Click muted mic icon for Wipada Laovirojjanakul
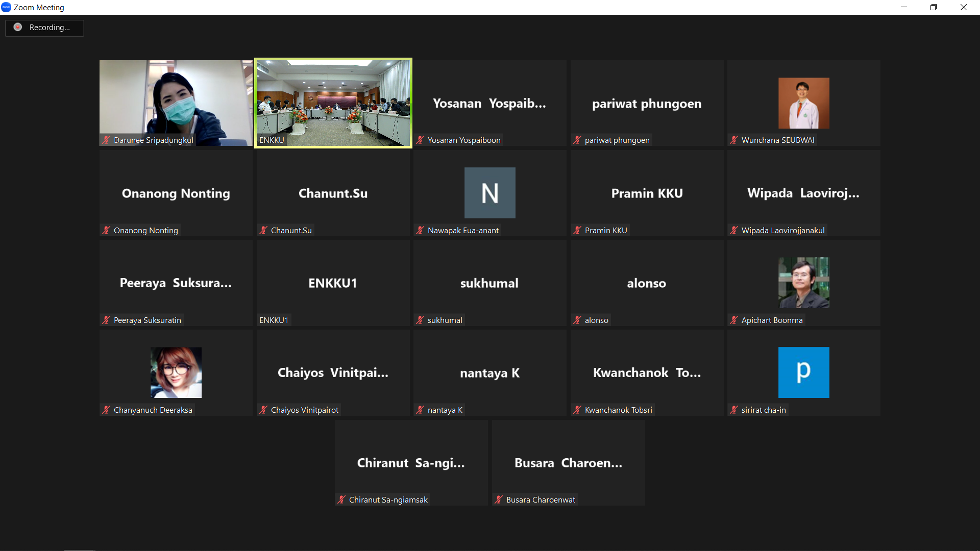This screenshot has height=551, width=980. point(734,230)
